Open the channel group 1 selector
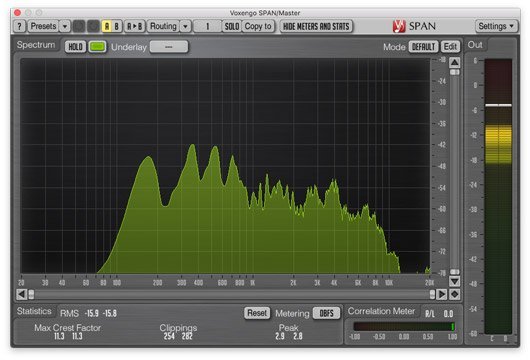The image size is (530, 360). coord(207,26)
